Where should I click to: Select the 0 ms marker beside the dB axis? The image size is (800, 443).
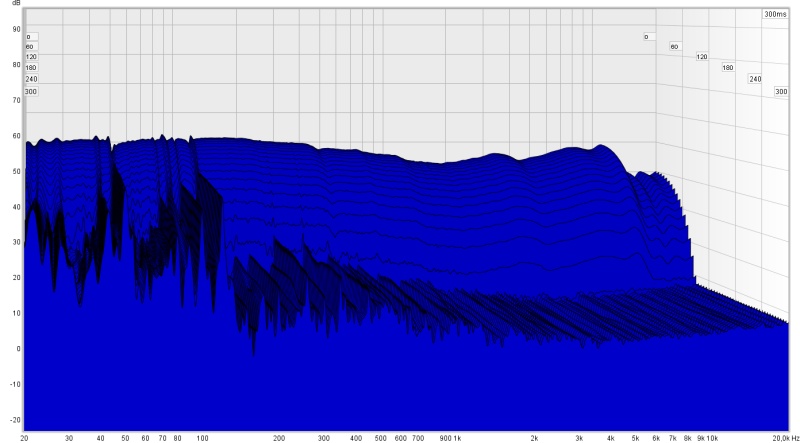click(29, 37)
